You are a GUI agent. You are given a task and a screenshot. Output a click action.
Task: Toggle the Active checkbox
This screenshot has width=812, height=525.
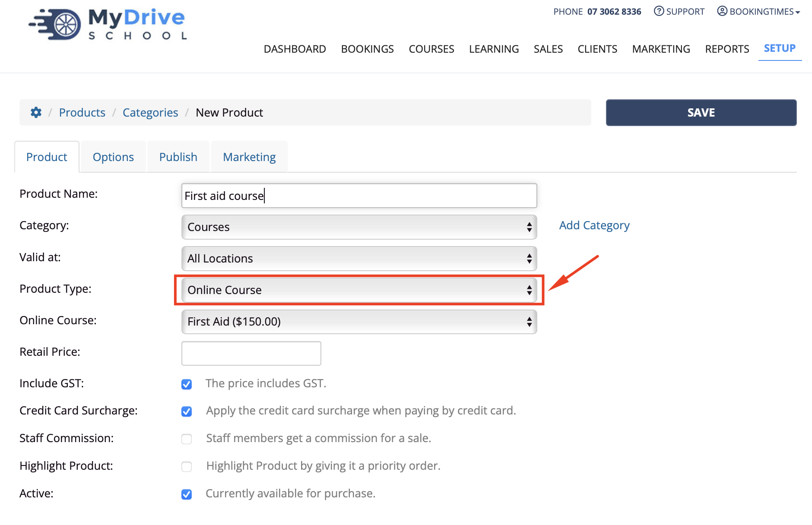tap(187, 494)
